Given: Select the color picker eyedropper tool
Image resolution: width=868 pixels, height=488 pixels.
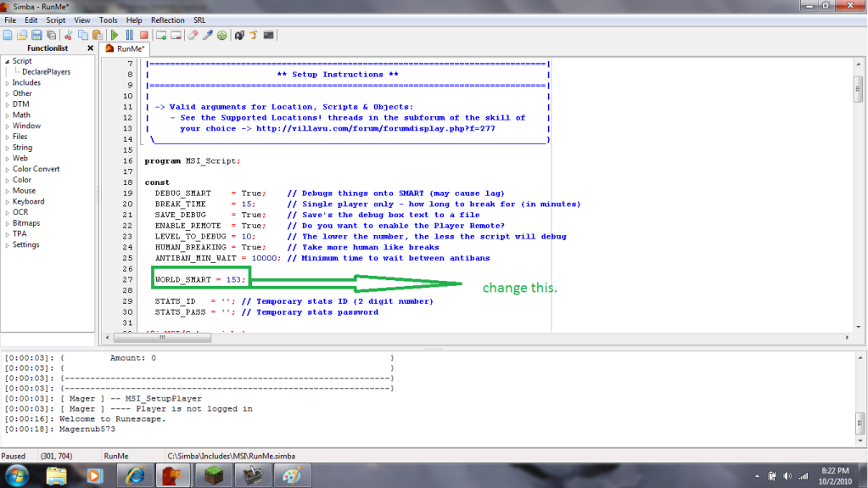Looking at the screenshot, I should [x=207, y=35].
